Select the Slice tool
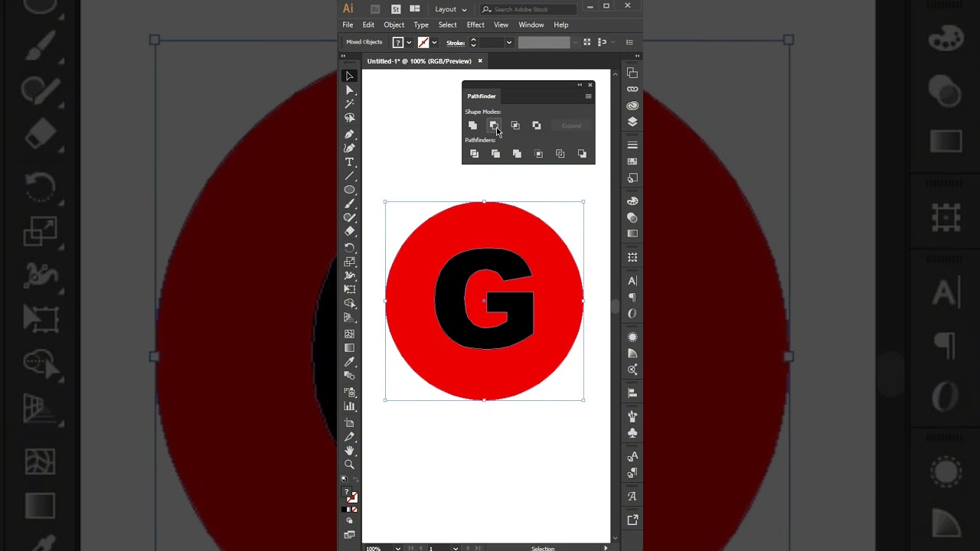980x551 pixels. pos(350,437)
